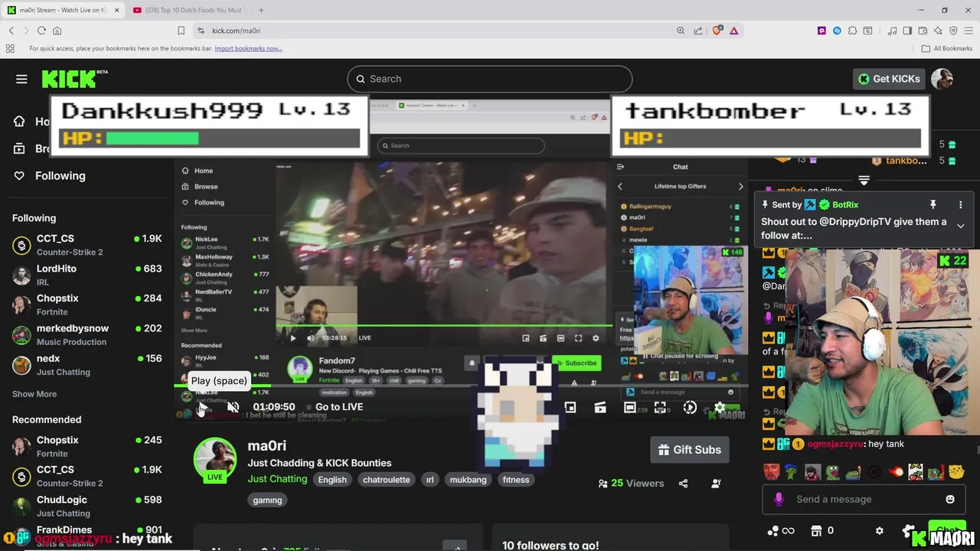
Task: Expand Show More in Following
Action: tap(34, 394)
